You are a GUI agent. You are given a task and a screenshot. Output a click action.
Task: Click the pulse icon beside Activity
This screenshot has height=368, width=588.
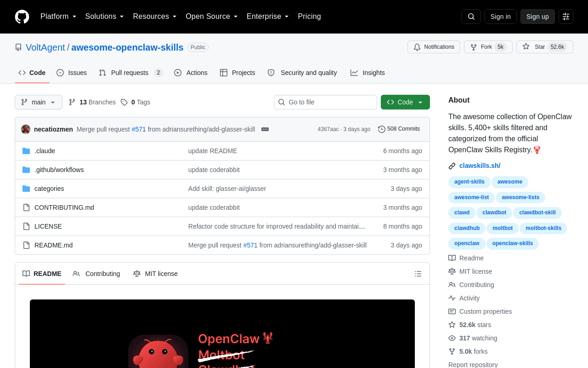452,298
